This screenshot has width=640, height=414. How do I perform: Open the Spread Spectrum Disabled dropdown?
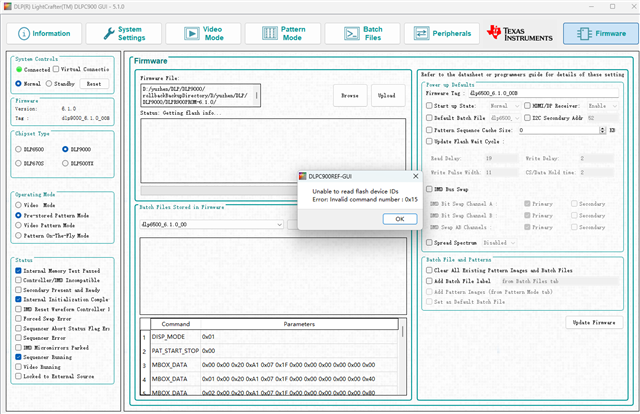tap(499, 243)
